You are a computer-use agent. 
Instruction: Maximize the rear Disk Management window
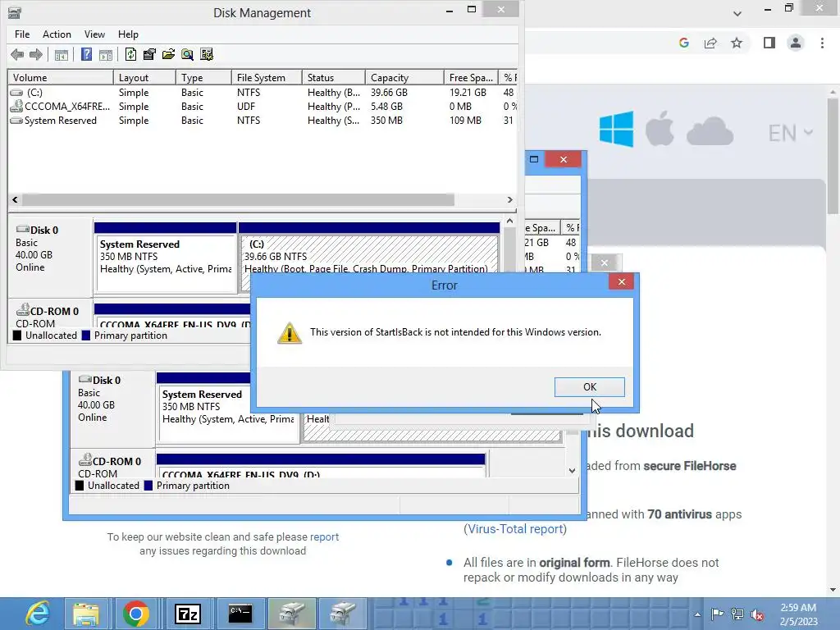click(534, 159)
